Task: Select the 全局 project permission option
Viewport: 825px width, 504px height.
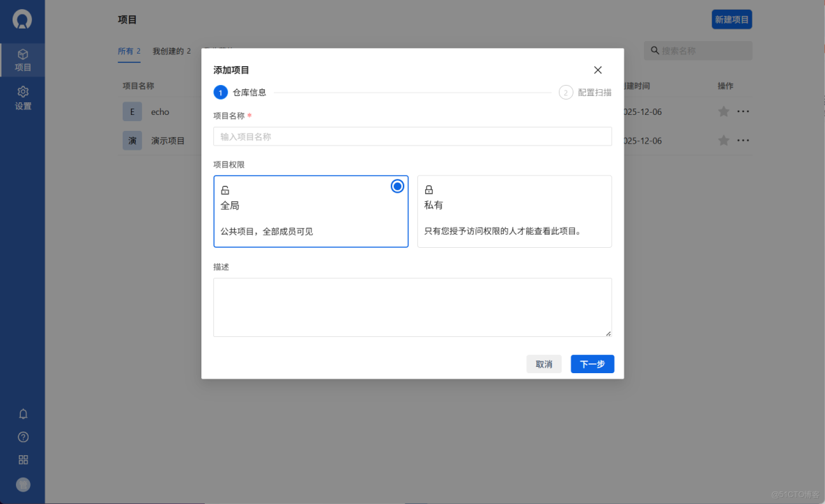Action: point(311,211)
